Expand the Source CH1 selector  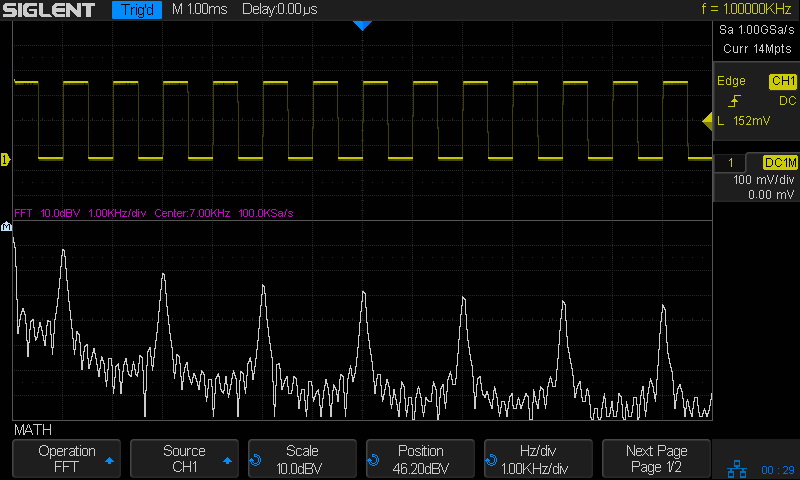click(184, 459)
